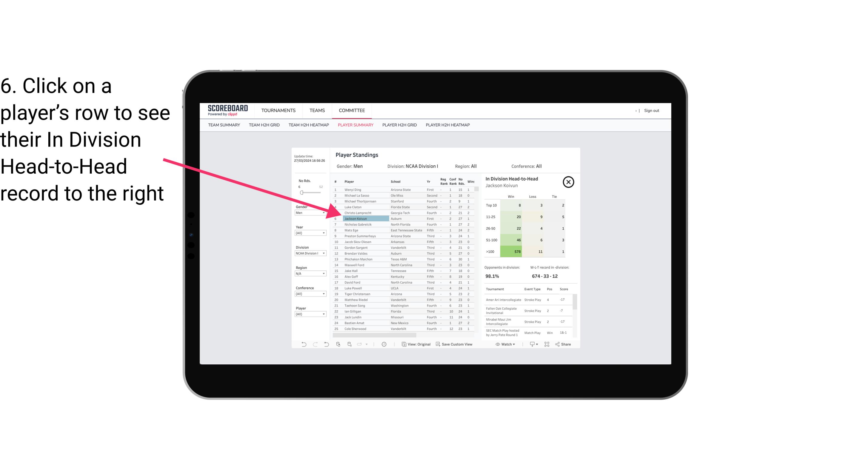The width and height of the screenshot is (868, 467).
Task: Select the PLAYER H2H HEATMAP tab
Action: tap(448, 125)
